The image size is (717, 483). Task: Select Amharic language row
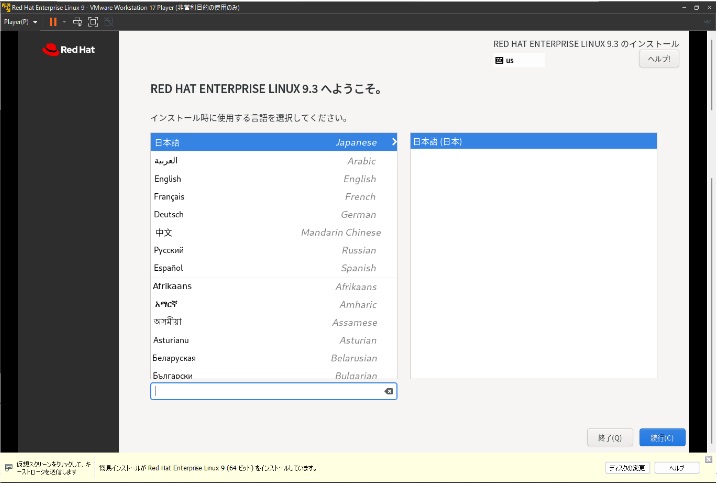point(273,304)
